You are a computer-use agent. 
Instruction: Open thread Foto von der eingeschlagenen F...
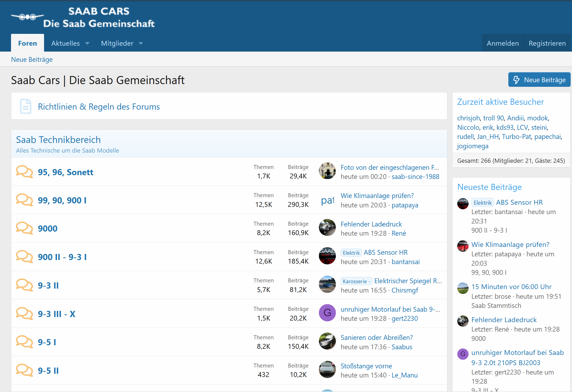[x=390, y=167]
